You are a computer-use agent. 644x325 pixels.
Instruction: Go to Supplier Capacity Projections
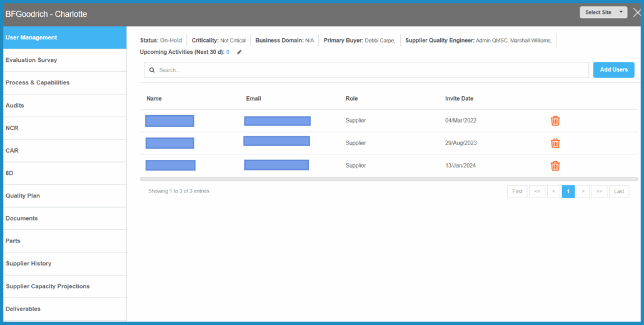pyautogui.click(x=48, y=286)
